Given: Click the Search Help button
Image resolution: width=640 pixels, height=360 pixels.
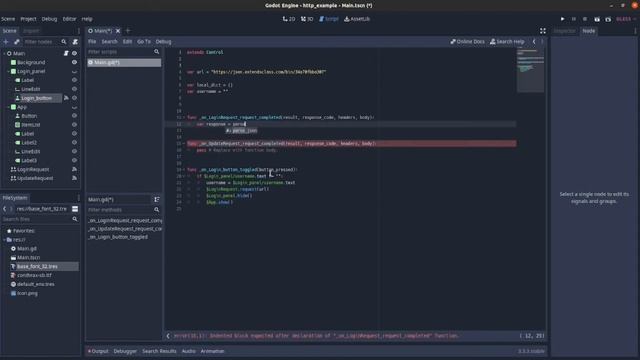Looking at the screenshot, I should coord(507,42).
